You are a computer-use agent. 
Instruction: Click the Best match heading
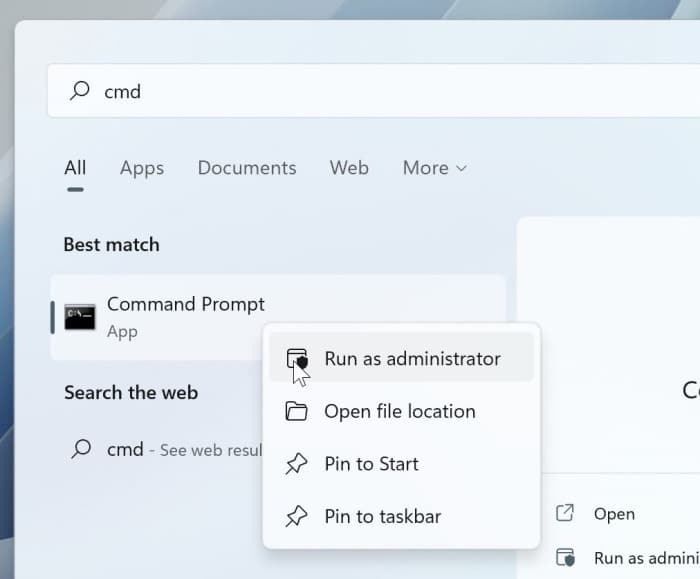click(x=112, y=245)
